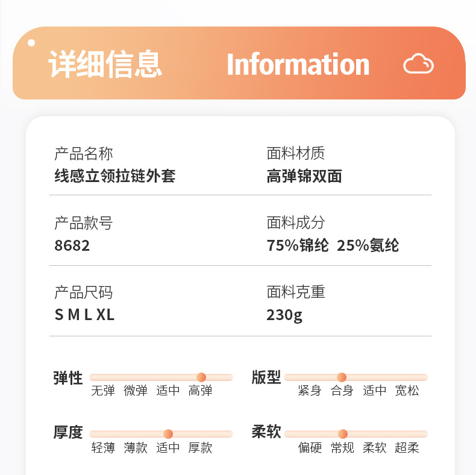Click the composition text 75%锦纶 25%氨纶
Viewport: 476px width, 475px height.
coord(333,246)
